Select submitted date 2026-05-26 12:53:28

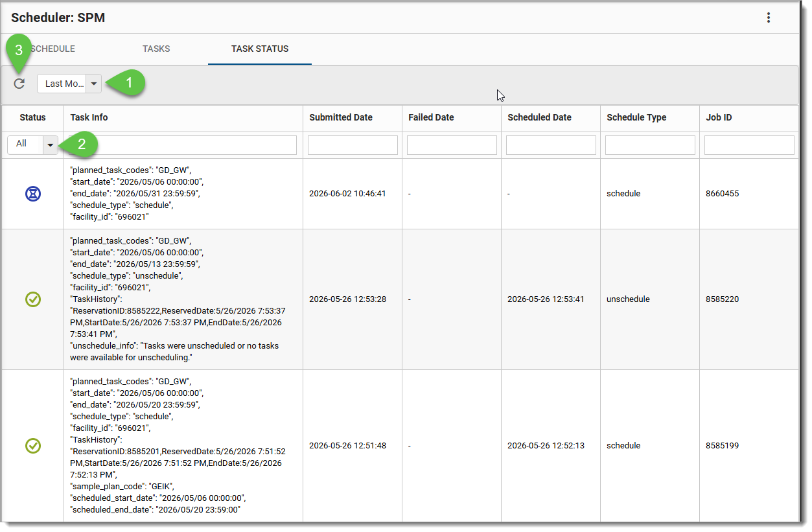click(x=347, y=299)
